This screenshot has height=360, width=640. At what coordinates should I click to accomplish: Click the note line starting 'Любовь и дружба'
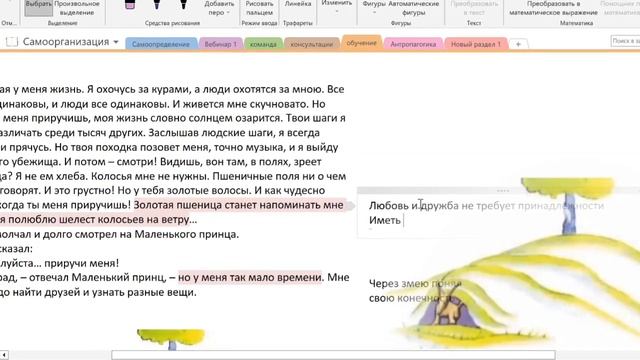486,206
